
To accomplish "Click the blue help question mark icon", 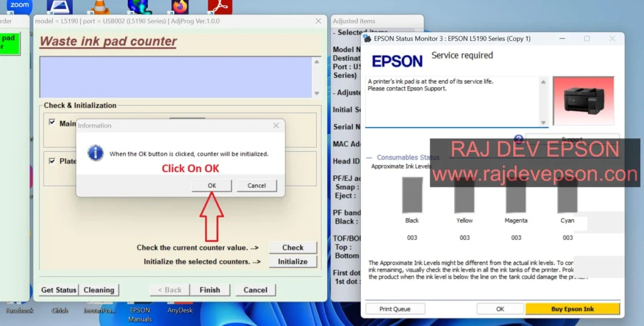I will click(x=518, y=139).
